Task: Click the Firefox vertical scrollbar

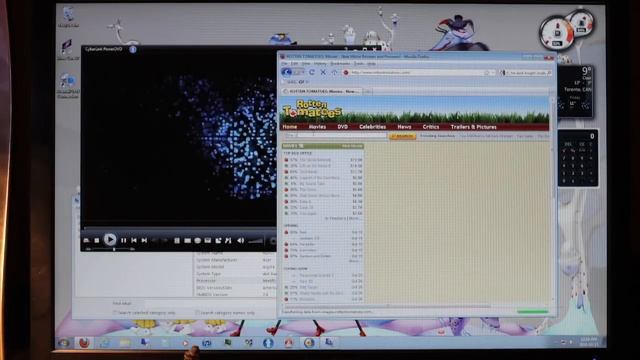Action: (x=553, y=200)
